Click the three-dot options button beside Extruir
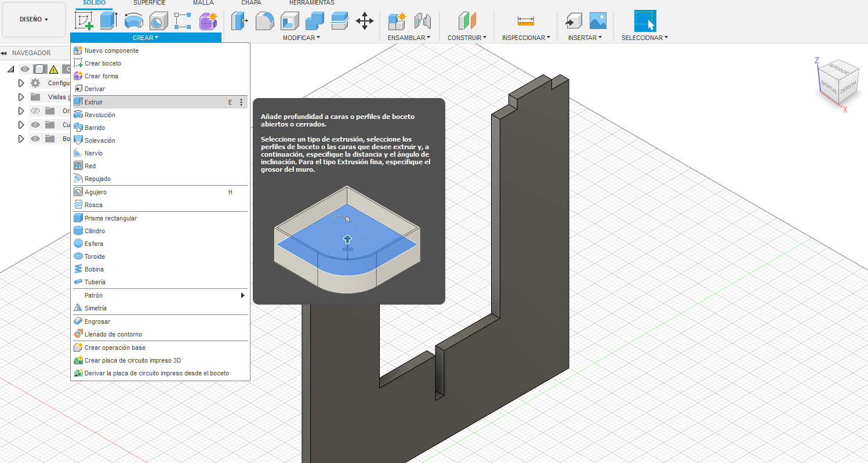The height and width of the screenshot is (463, 868). (x=241, y=102)
